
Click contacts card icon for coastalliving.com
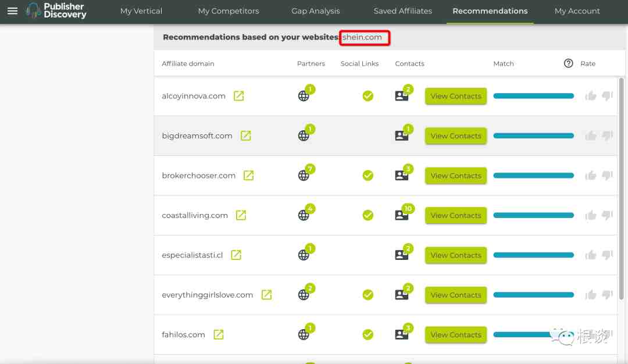click(x=401, y=215)
